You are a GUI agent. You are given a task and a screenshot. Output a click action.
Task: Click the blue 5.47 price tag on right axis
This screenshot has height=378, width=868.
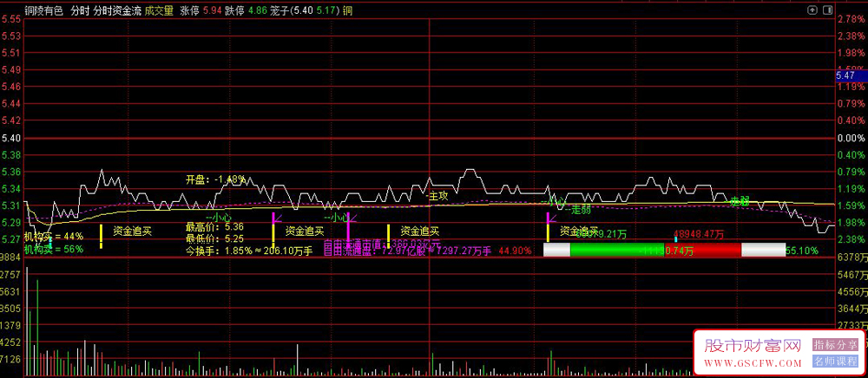pos(851,75)
